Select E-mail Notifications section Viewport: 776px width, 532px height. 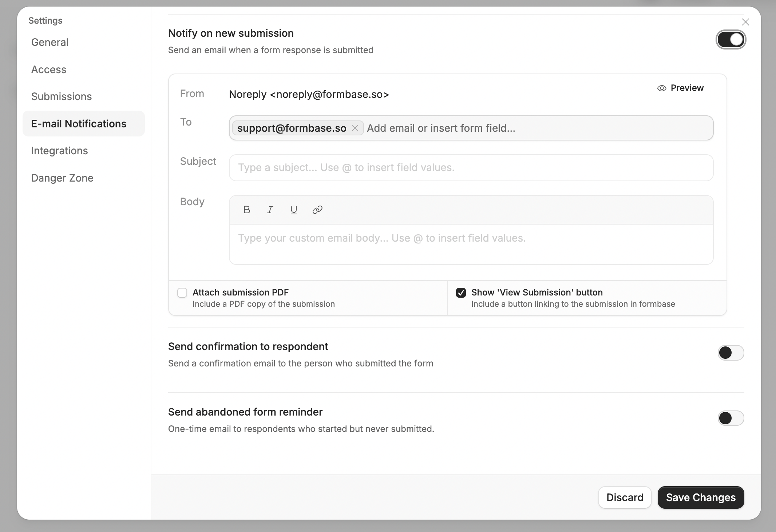[x=84, y=124]
